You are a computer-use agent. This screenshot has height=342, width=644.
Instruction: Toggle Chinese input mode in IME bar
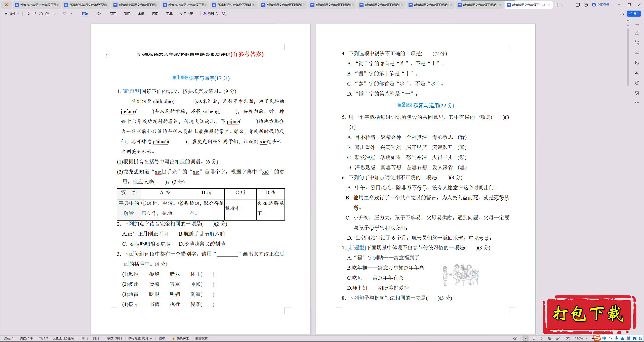pyautogui.click(x=604, y=338)
